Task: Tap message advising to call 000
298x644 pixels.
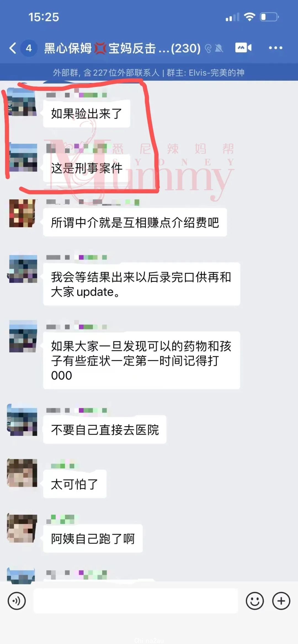Action: (x=142, y=360)
